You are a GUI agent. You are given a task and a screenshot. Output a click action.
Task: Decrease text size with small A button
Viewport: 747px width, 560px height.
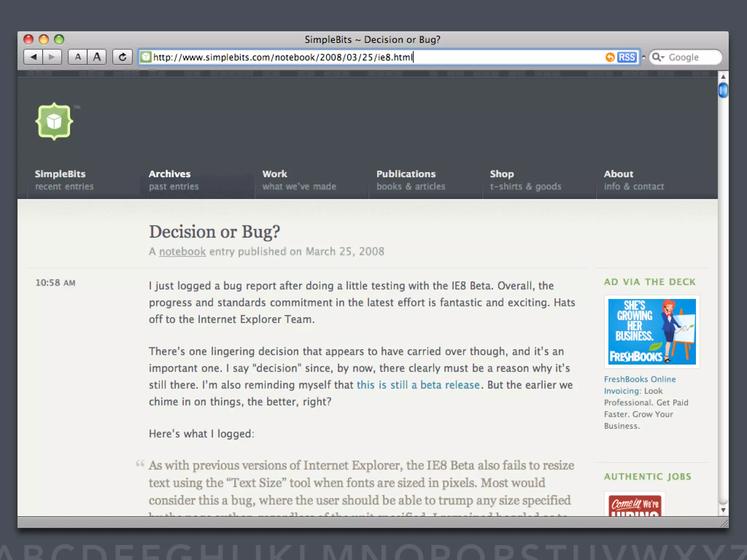[x=78, y=57]
